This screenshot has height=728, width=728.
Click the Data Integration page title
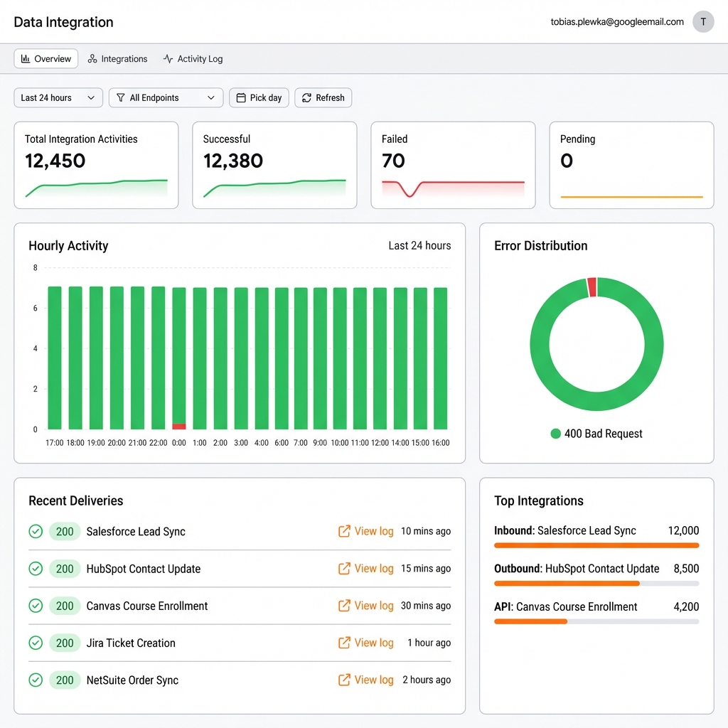pos(63,22)
